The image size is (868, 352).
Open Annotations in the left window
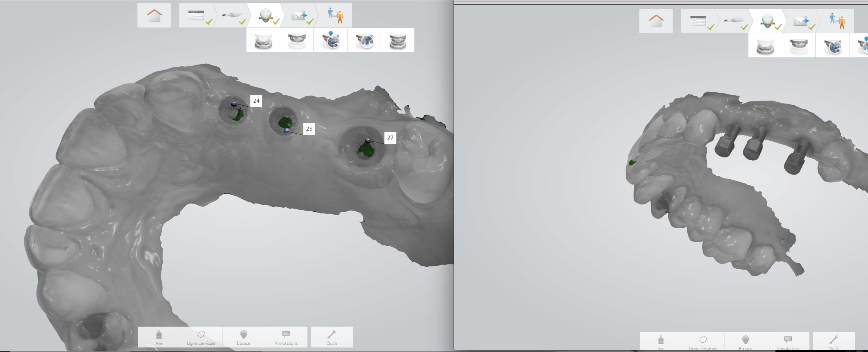point(286,337)
